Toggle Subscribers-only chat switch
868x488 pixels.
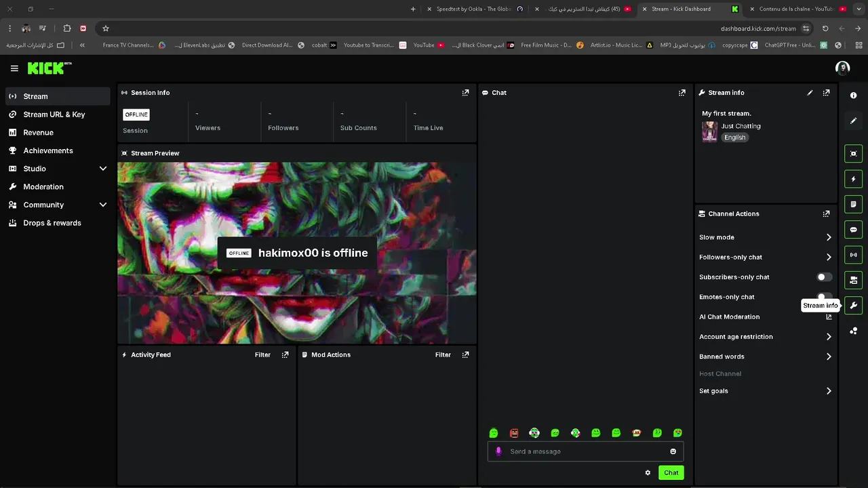tap(824, 277)
